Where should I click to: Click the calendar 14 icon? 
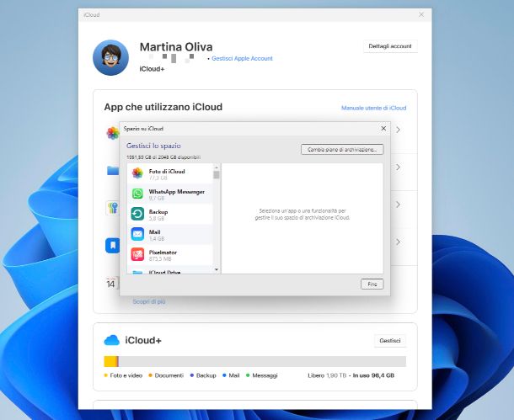tap(111, 283)
